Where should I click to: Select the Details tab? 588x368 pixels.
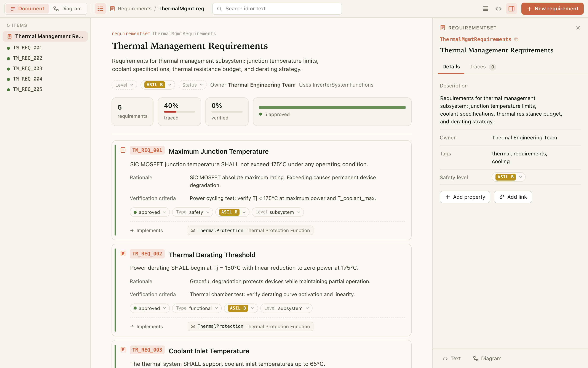tap(451, 67)
